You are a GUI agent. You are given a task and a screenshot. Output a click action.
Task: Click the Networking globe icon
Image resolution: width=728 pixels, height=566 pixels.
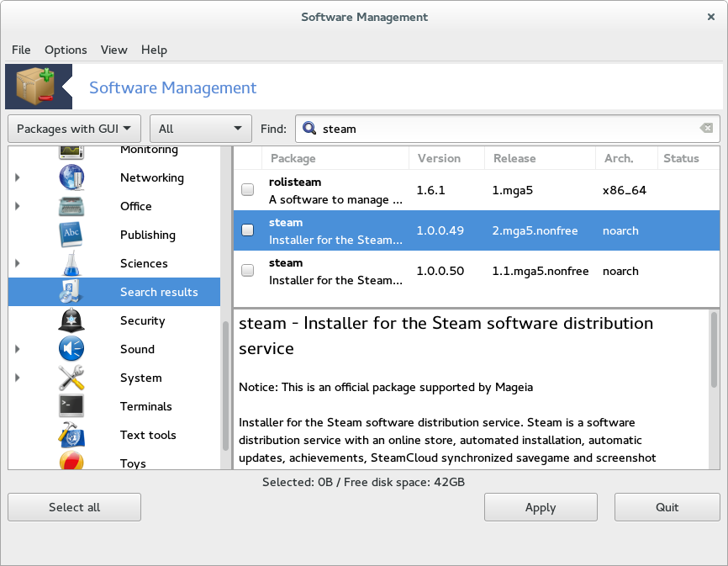pos(71,177)
